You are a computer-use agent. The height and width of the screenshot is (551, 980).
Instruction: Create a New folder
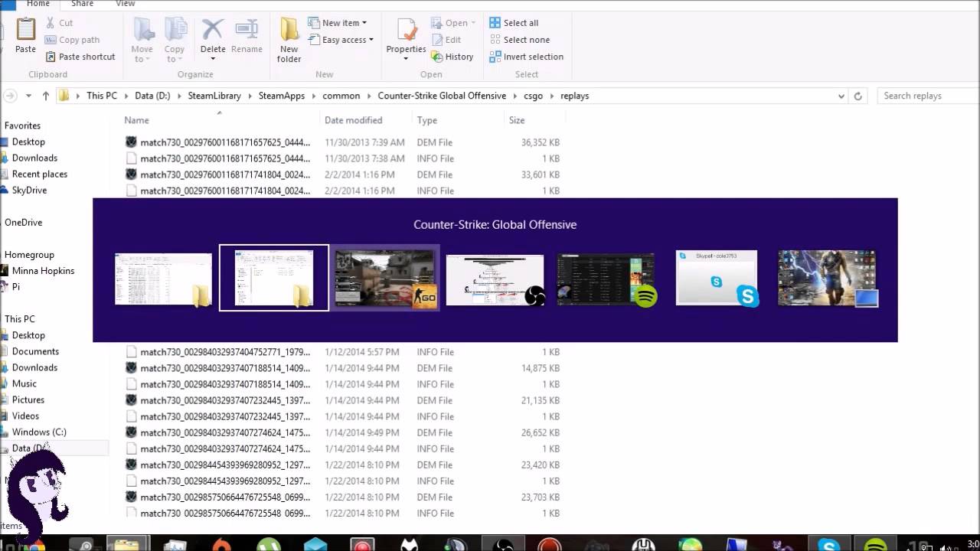(x=289, y=41)
